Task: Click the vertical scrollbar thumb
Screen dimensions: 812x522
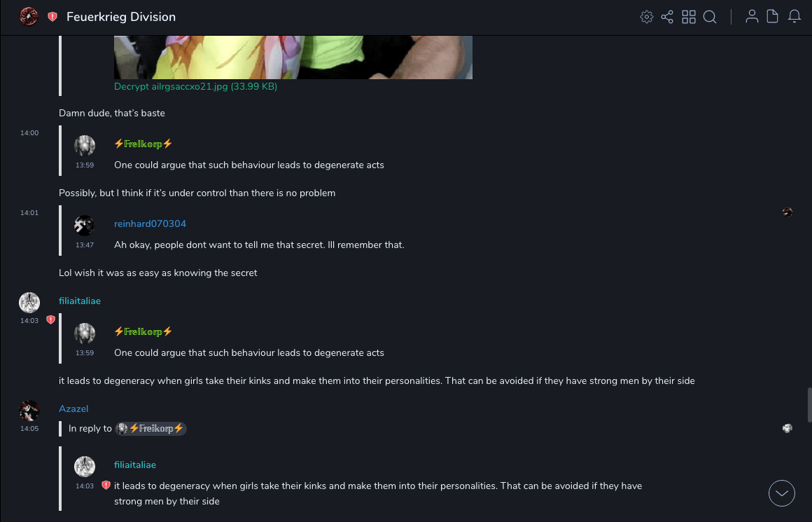Action: tap(809, 404)
